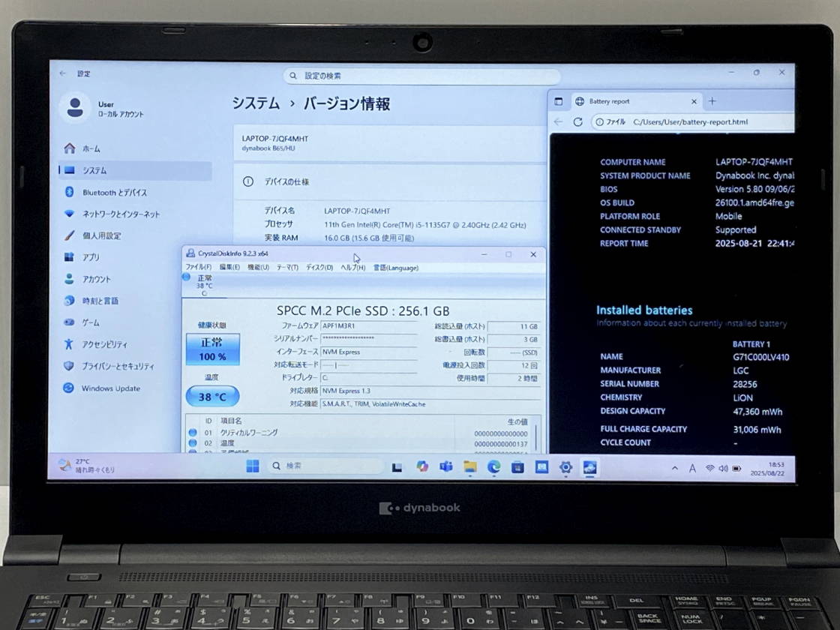
Task: Select the 温度 row with ID 02
Action: (x=358, y=443)
